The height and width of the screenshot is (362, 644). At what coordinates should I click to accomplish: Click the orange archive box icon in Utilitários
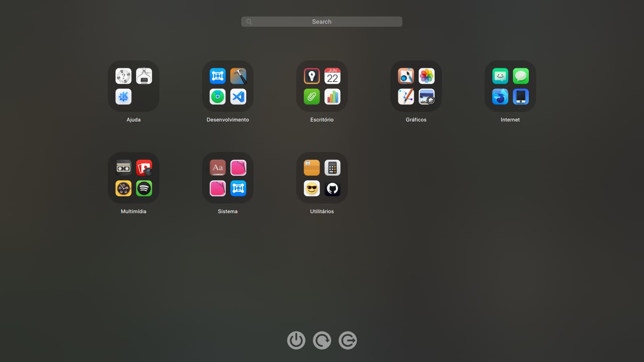[312, 168]
